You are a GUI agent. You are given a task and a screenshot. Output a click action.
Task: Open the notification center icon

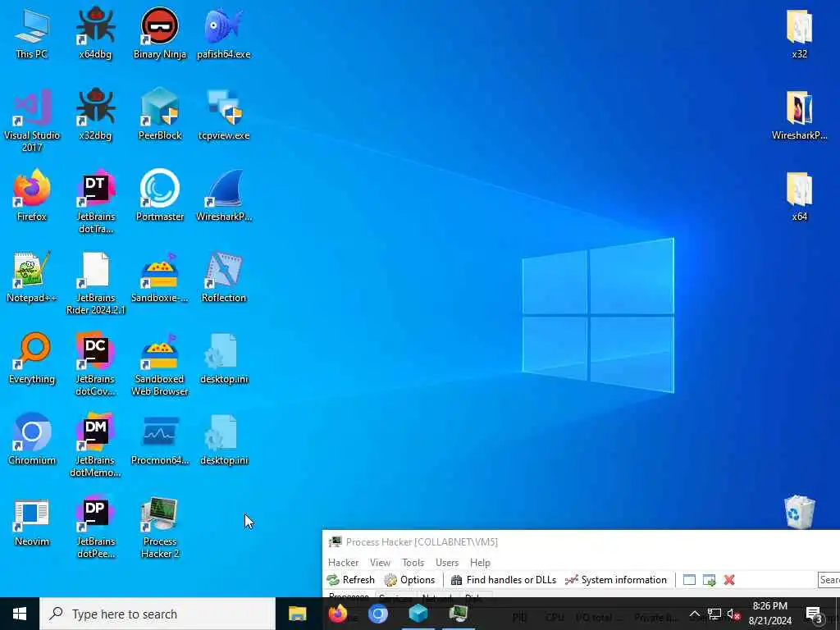[x=814, y=614]
